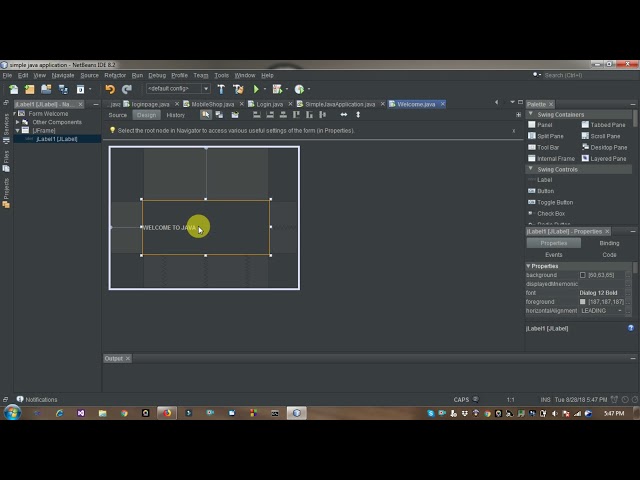This screenshot has width=640, height=480.
Task: Collapse Swing Controls palette section
Action: (531, 169)
